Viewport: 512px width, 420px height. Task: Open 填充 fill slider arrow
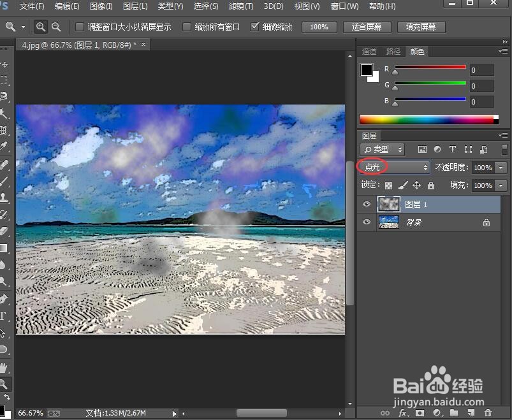tap(501, 185)
